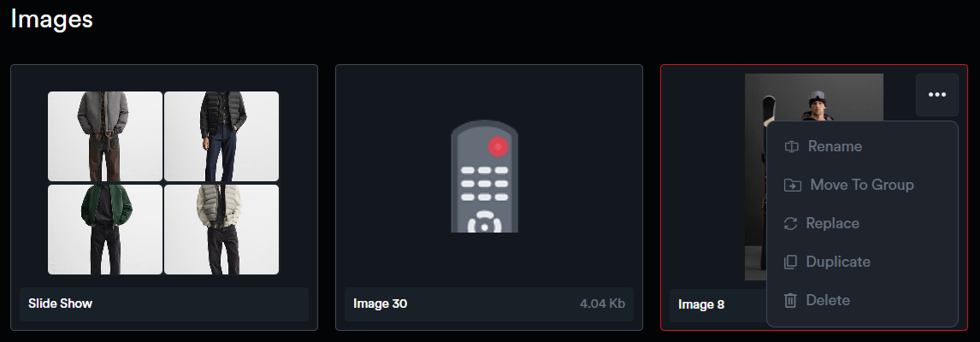Image resolution: width=980 pixels, height=342 pixels.
Task: Open the remote control image thumbnail
Action: click(484, 176)
